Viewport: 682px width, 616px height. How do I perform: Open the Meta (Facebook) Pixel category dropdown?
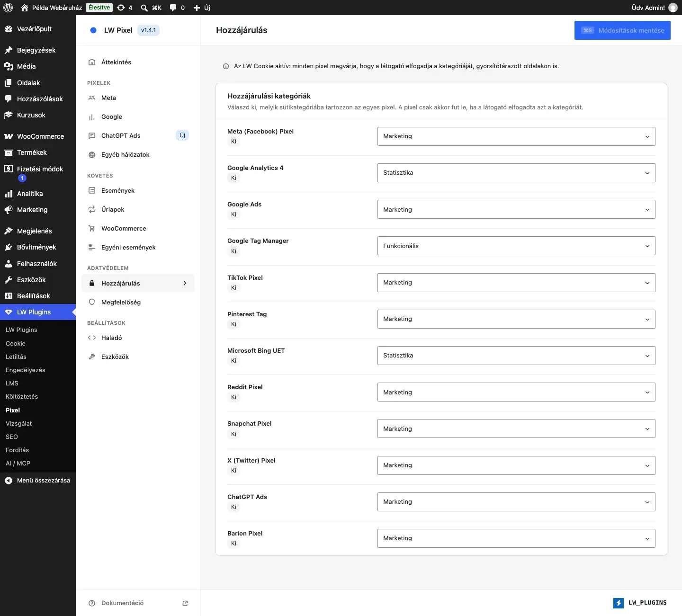(516, 136)
